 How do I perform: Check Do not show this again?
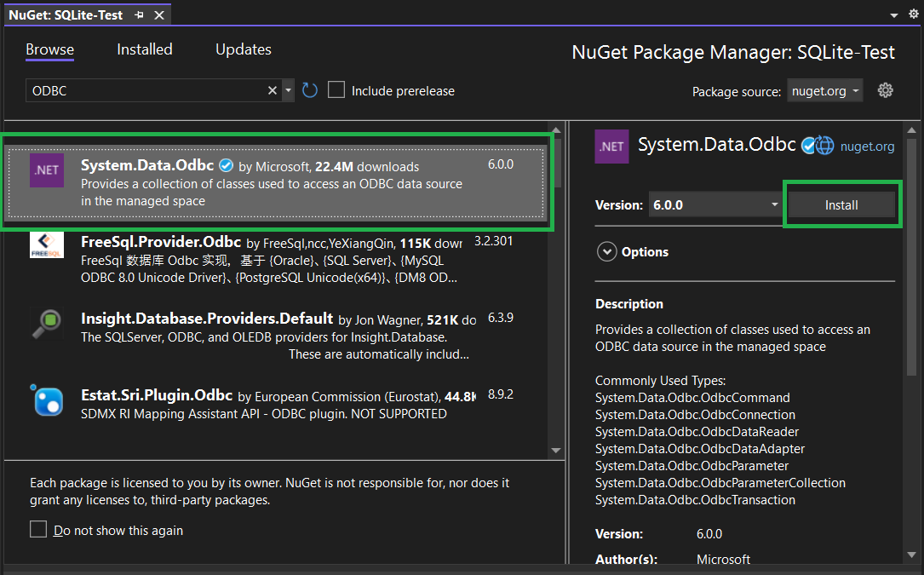click(x=38, y=529)
